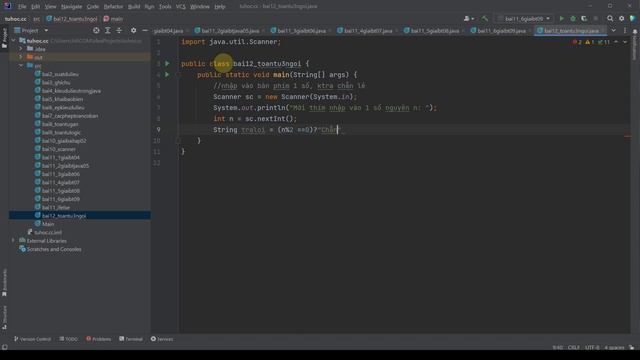This screenshot has width=640, height=360.
Task: Click the Stop run square icon
Action: click(596, 19)
